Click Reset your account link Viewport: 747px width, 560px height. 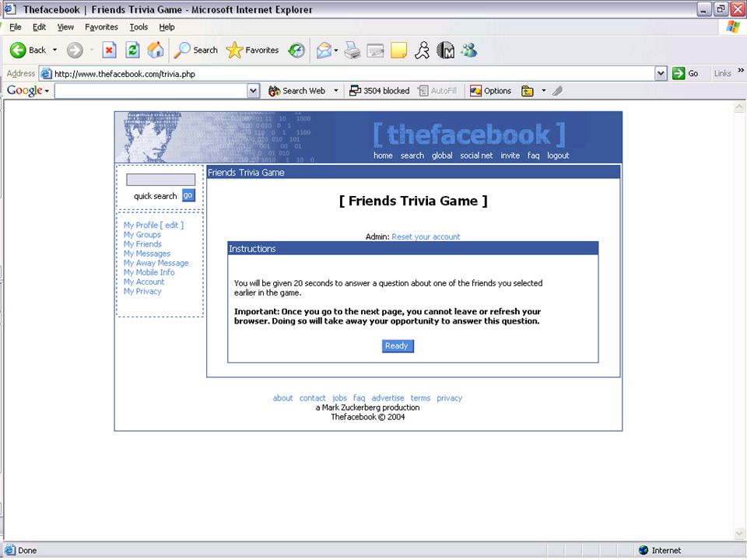426,236
